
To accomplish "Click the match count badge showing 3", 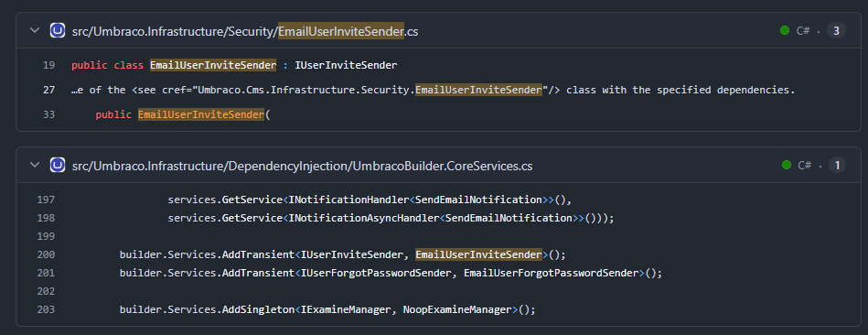I will tap(837, 31).
